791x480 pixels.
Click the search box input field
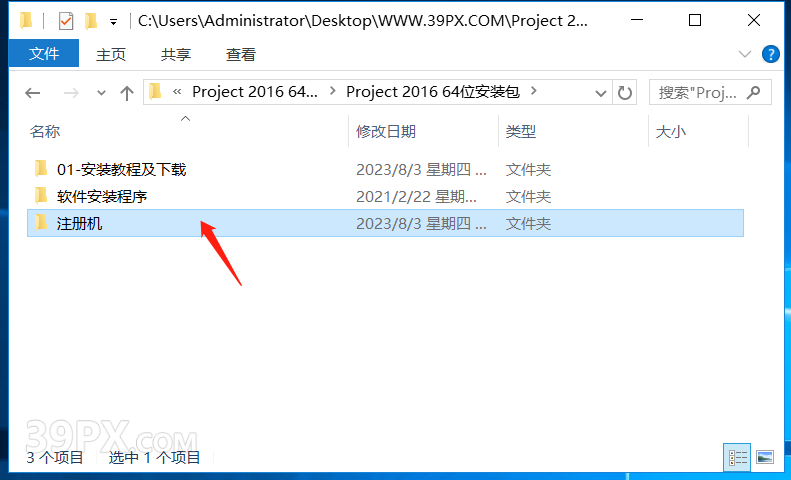[699, 92]
